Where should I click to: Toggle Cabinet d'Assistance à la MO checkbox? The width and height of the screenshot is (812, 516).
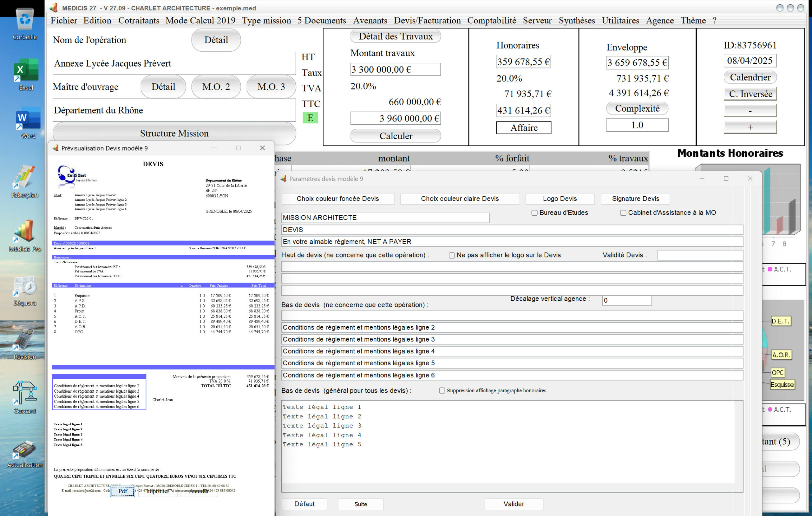623,213
